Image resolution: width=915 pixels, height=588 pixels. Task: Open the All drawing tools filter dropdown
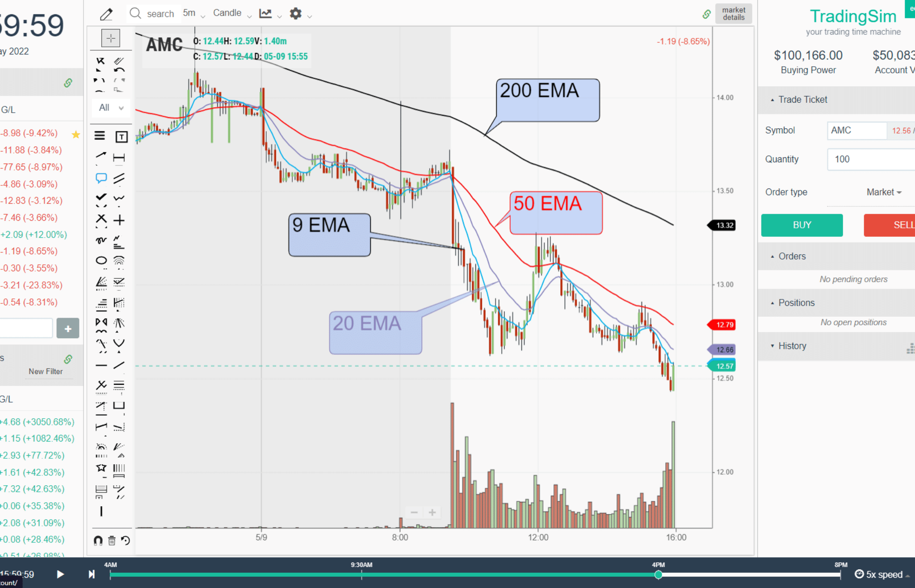(x=111, y=108)
